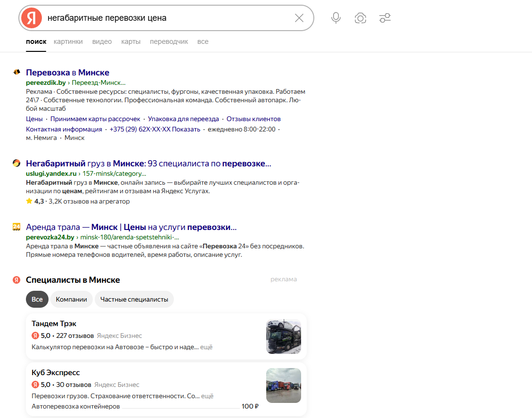
Task: Reveal the +375 (29) phone number
Action: click(x=155, y=129)
